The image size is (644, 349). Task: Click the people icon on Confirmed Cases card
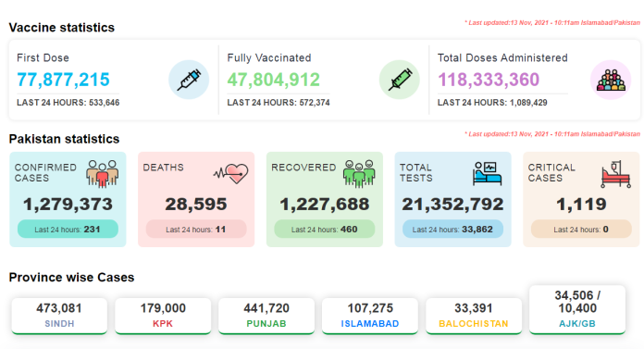pos(103,173)
